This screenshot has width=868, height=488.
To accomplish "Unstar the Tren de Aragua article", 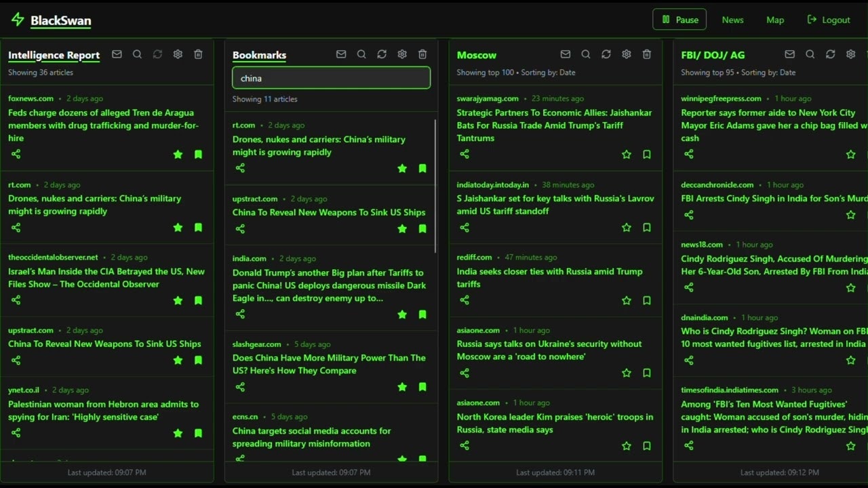I will pyautogui.click(x=178, y=155).
